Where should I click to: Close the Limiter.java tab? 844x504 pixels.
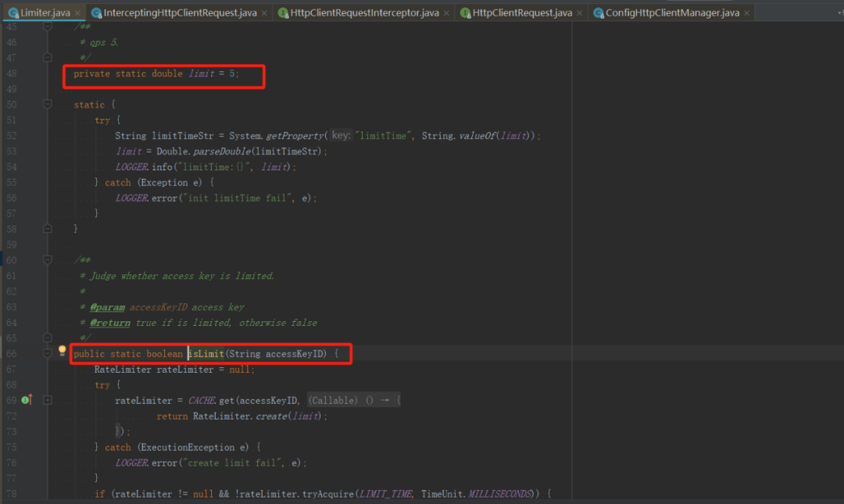(x=78, y=13)
